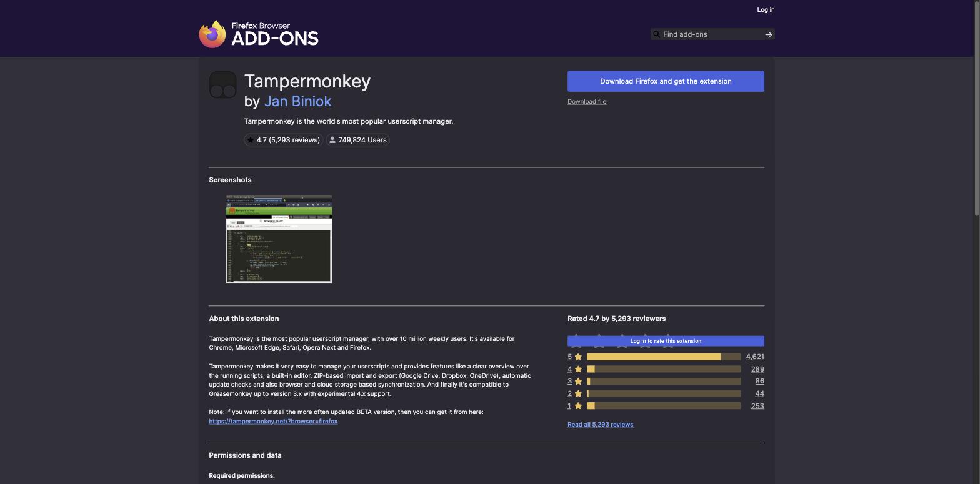This screenshot has width=980, height=484.
Task: Open the 4.7 (5,293 reviews) badge
Action: point(283,140)
